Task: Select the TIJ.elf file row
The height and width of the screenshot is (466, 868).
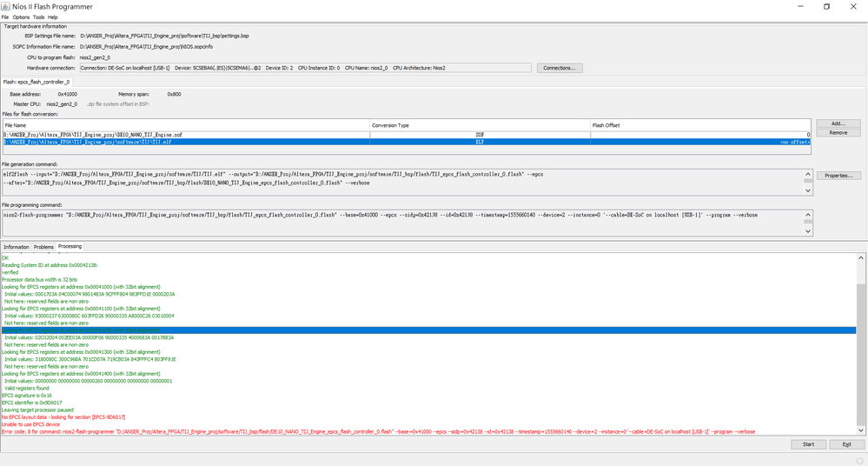Action: (407, 142)
